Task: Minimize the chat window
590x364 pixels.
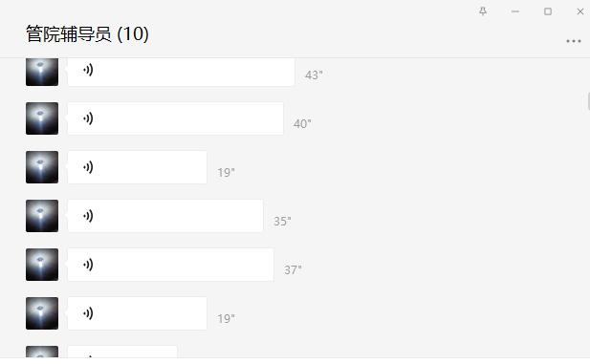Action: [515, 11]
